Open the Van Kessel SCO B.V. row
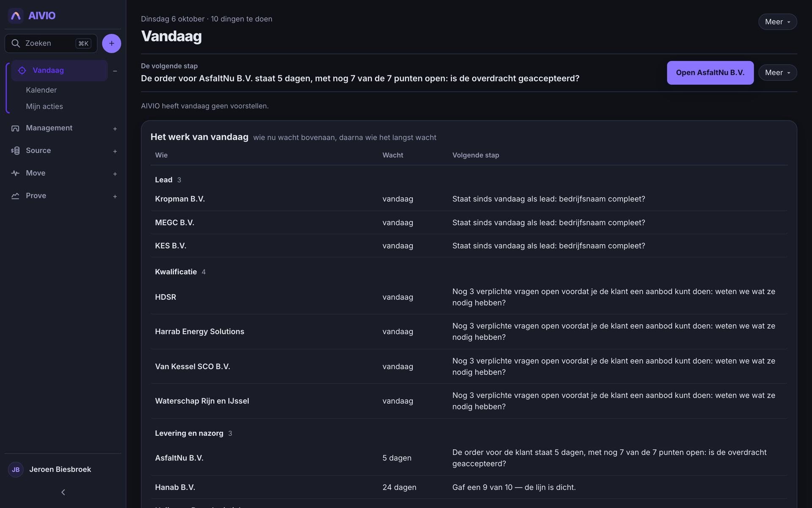The height and width of the screenshot is (508, 812). (469, 367)
